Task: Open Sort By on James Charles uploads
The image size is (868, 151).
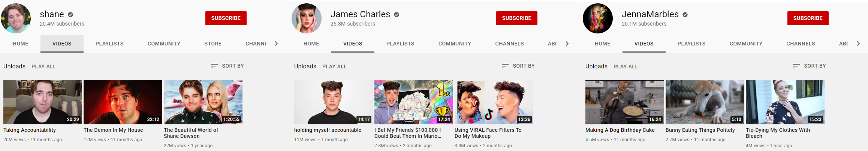Action: 518,66
